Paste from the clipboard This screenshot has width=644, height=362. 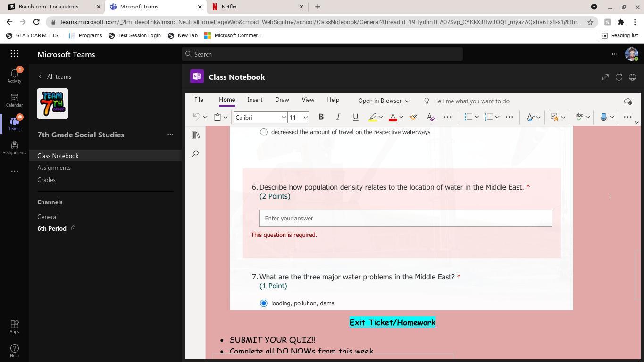pyautogui.click(x=217, y=117)
